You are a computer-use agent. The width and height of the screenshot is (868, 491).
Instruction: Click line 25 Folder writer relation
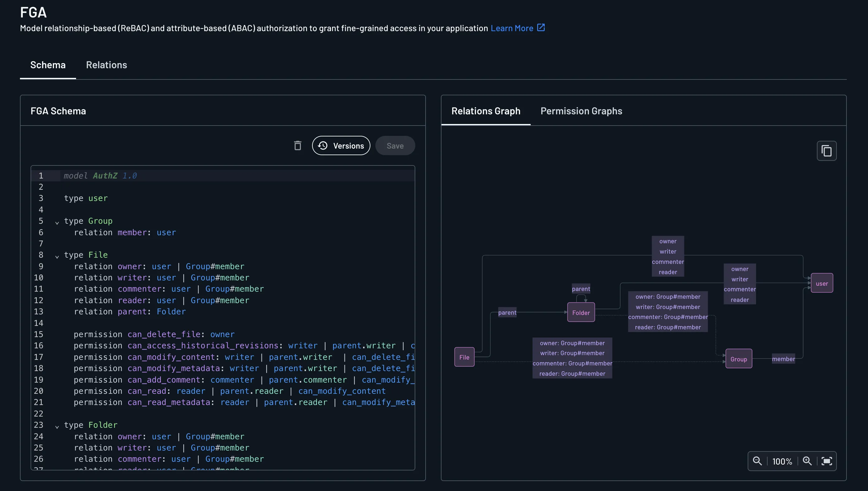161,447
